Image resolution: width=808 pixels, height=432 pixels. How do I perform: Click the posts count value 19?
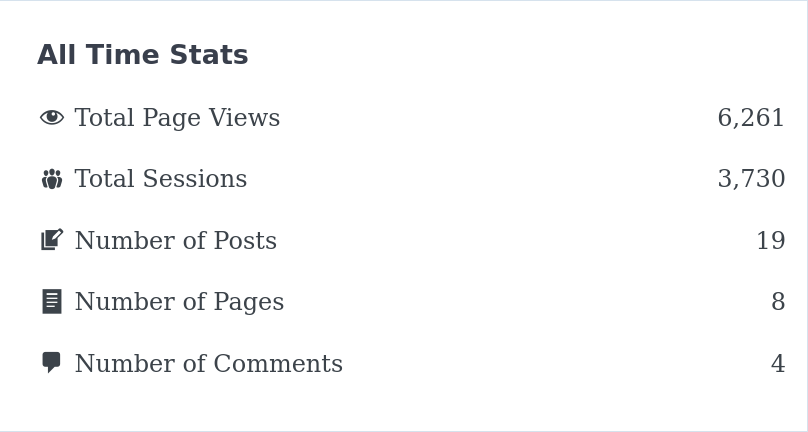click(771, 240)
